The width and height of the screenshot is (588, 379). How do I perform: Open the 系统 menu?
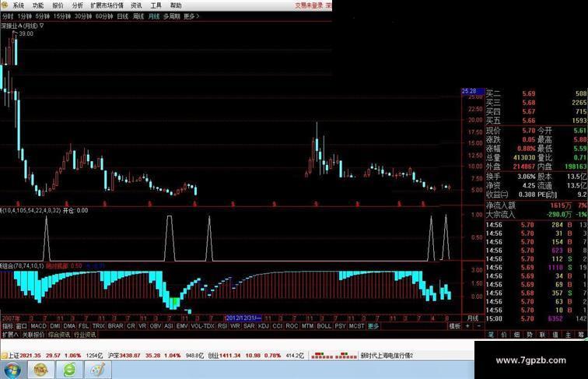click(x=18, y=5)
